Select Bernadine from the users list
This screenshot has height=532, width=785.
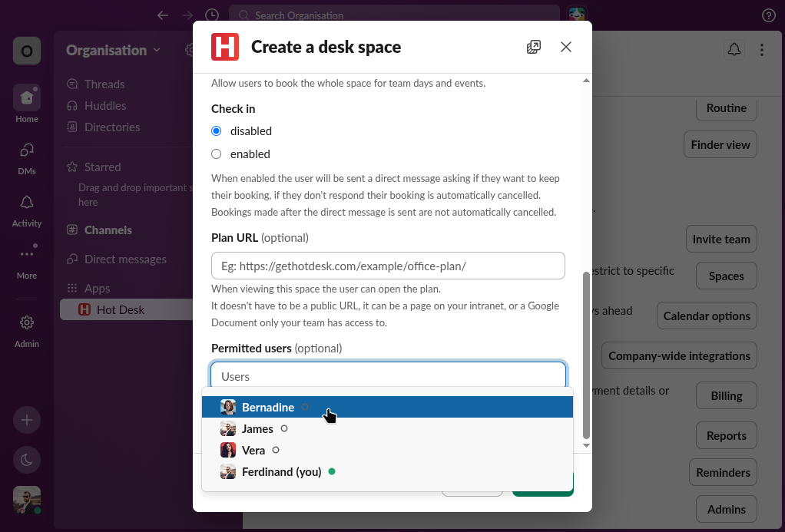pyautogui.click(x=387, y=407)
